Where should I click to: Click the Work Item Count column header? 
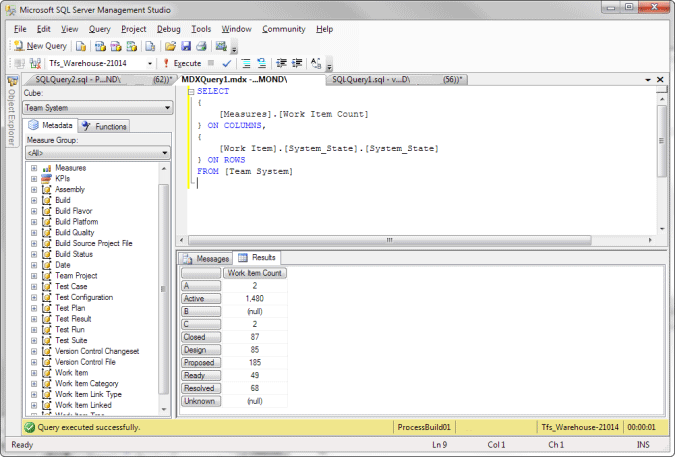(x=254, y=273)
